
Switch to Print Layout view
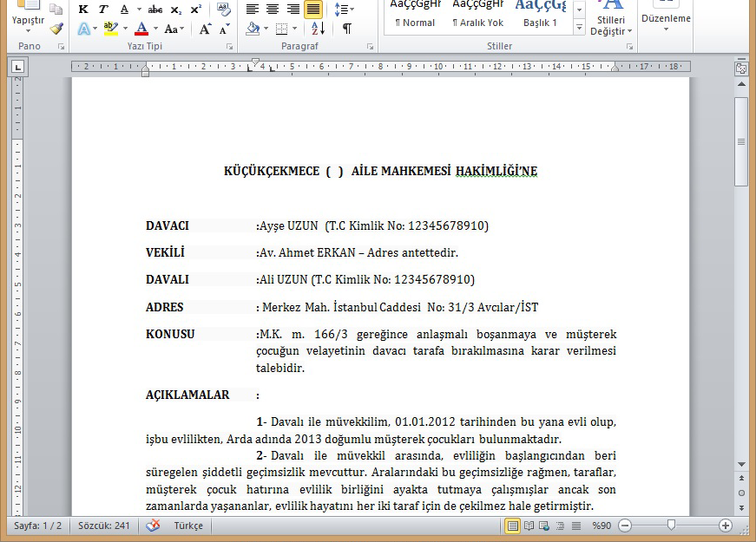[512, 526]
